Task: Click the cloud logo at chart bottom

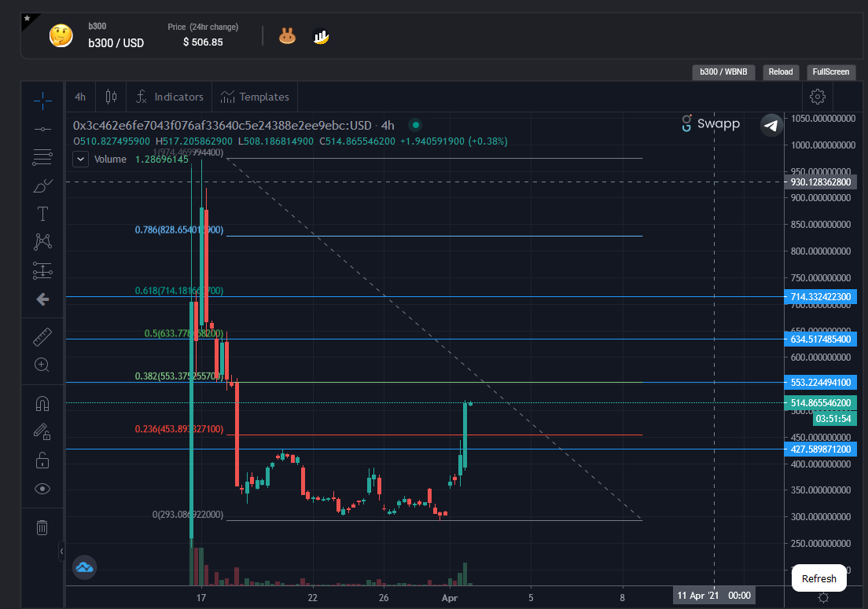Action: coord(85,567)
